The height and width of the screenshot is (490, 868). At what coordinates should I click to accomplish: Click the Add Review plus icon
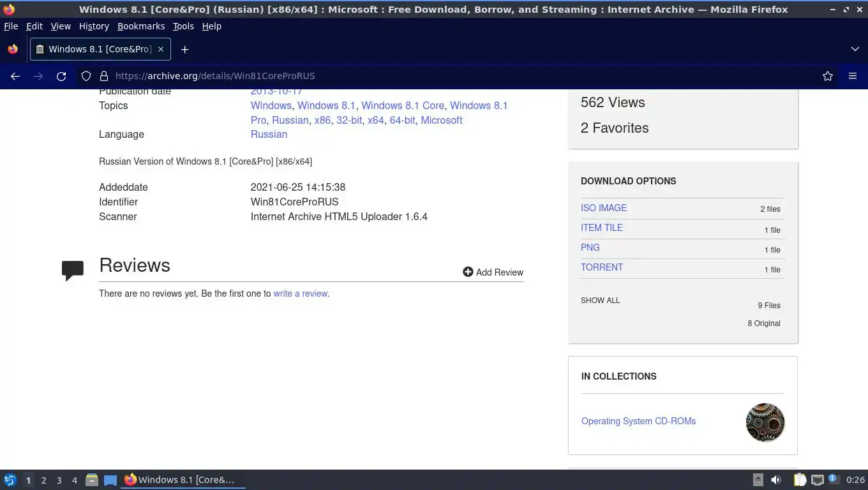point(468,272)
